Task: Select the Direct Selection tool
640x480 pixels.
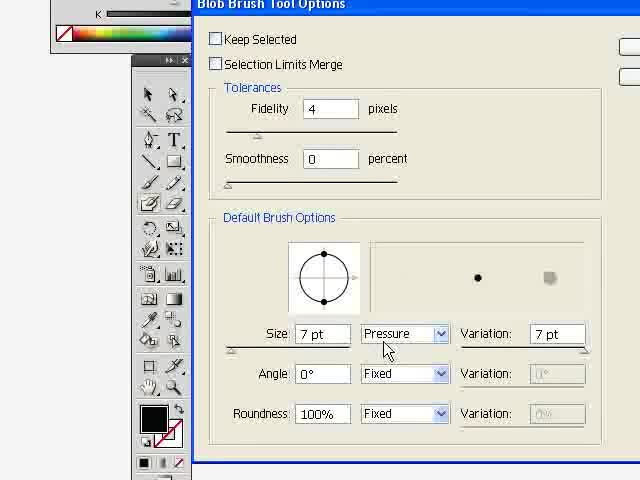Action: tap(173, 95)
